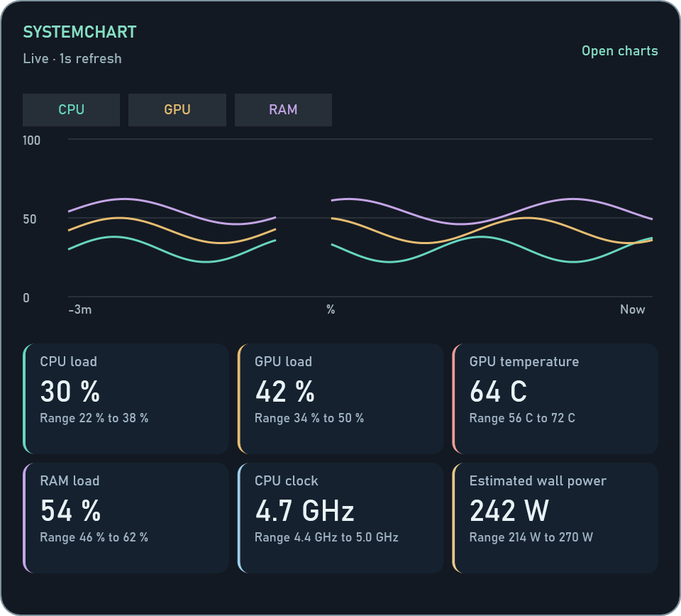681x616 pixels.
Task: Click the 54 % RAM load value
Action: click(70, 510)
